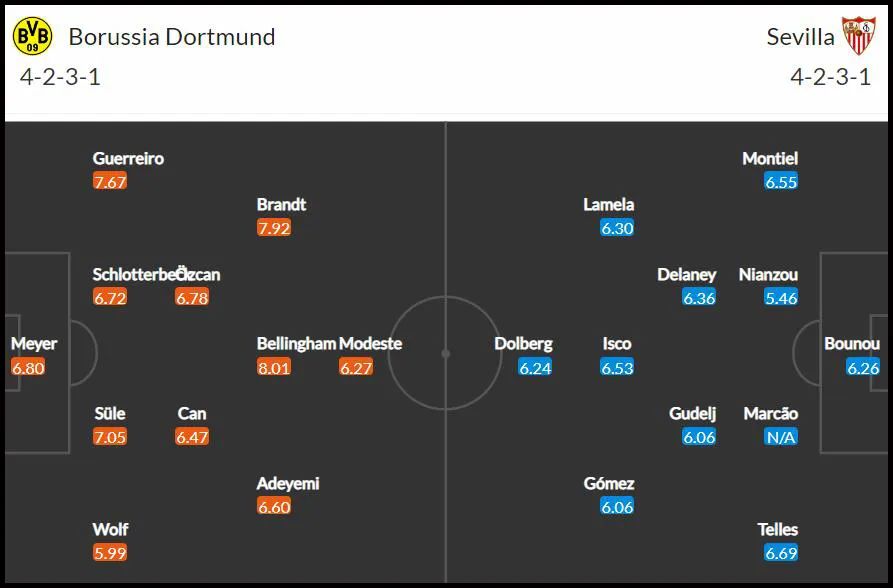The width and height of the screenshot is (893, 588).
Task: Open Borussia Dortmund team name link
Action: click(172, 37)
